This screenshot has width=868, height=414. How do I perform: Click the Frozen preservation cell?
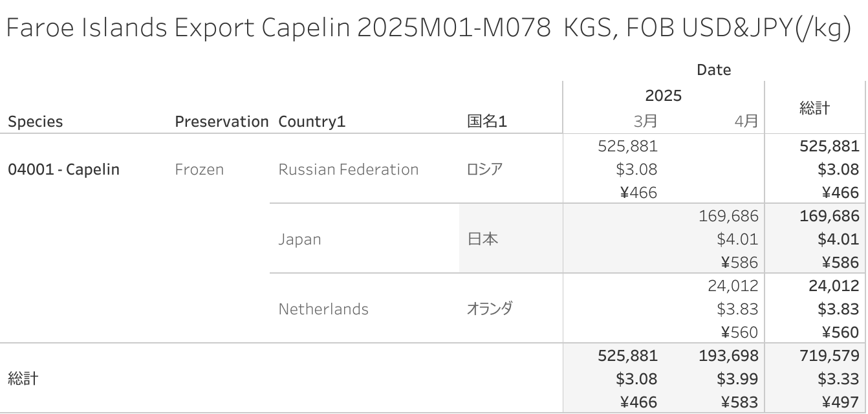[199, 169]
